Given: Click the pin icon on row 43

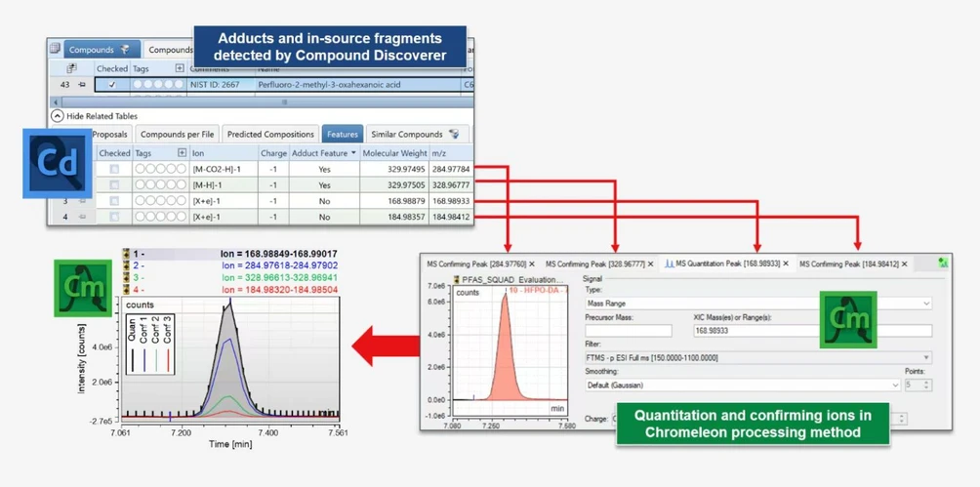Looking at the screenshot, I should (81, 84).
